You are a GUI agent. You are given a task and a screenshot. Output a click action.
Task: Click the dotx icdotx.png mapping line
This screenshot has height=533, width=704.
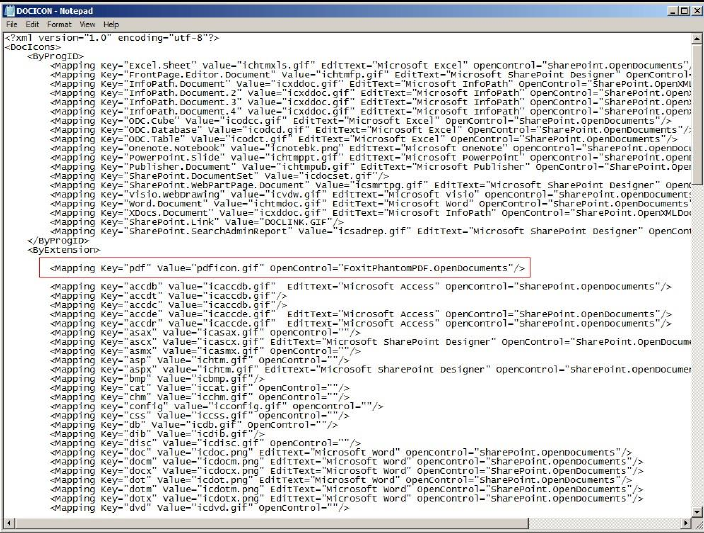pyautogui.click(x=346, y=498)
